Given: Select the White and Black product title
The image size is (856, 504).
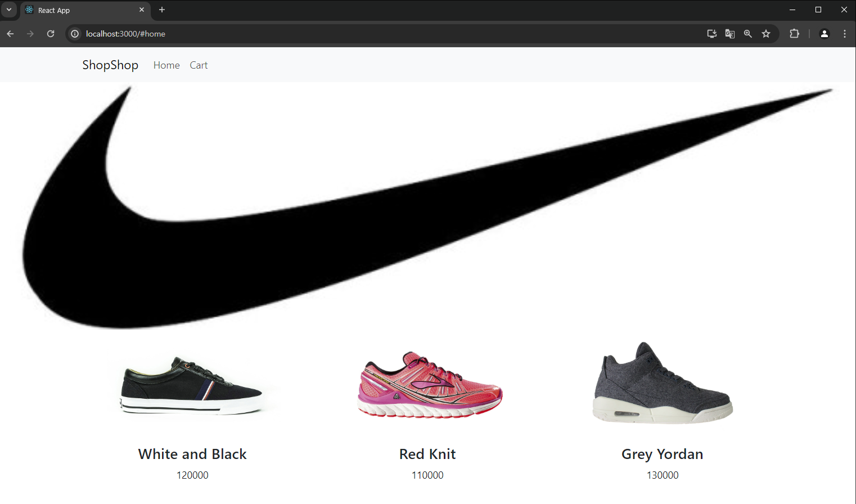Looking at the screenshot, I should pos(192,454).
